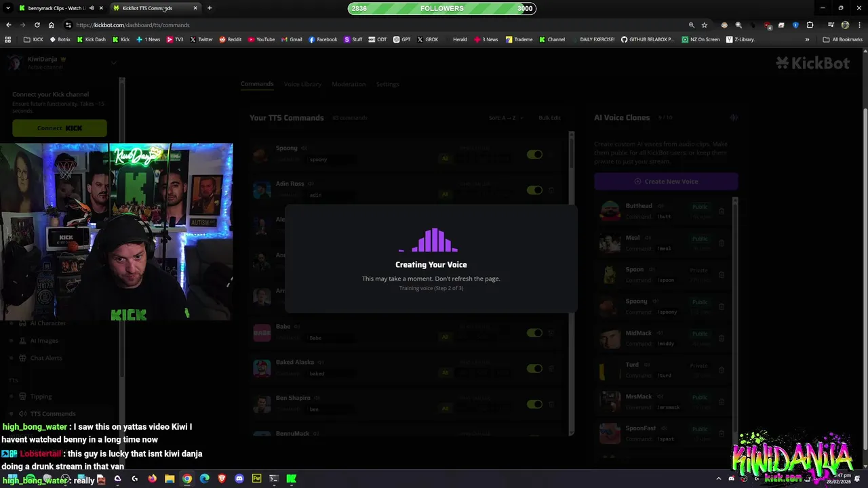
Task: Delete the Adin Ross TTS command
Action: tap(551, 190)
